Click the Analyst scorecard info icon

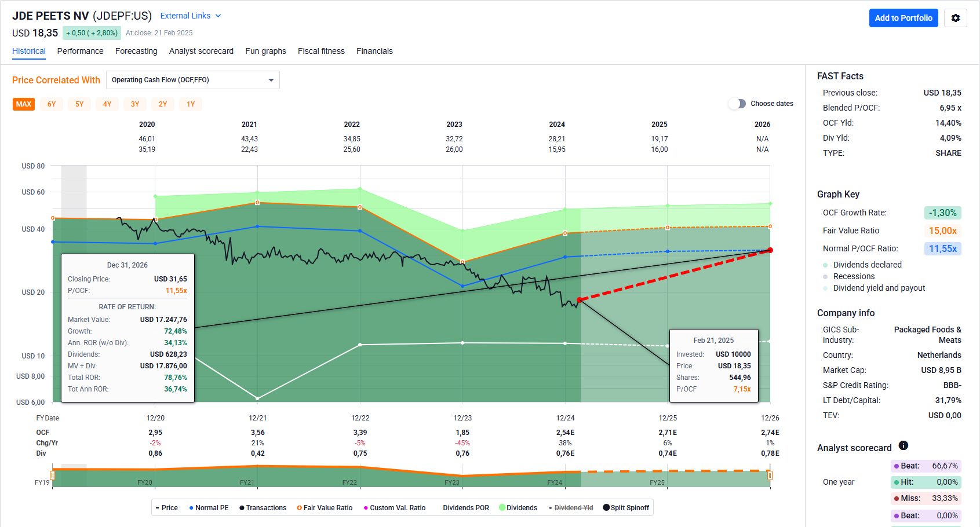click(x=903, y=445)
